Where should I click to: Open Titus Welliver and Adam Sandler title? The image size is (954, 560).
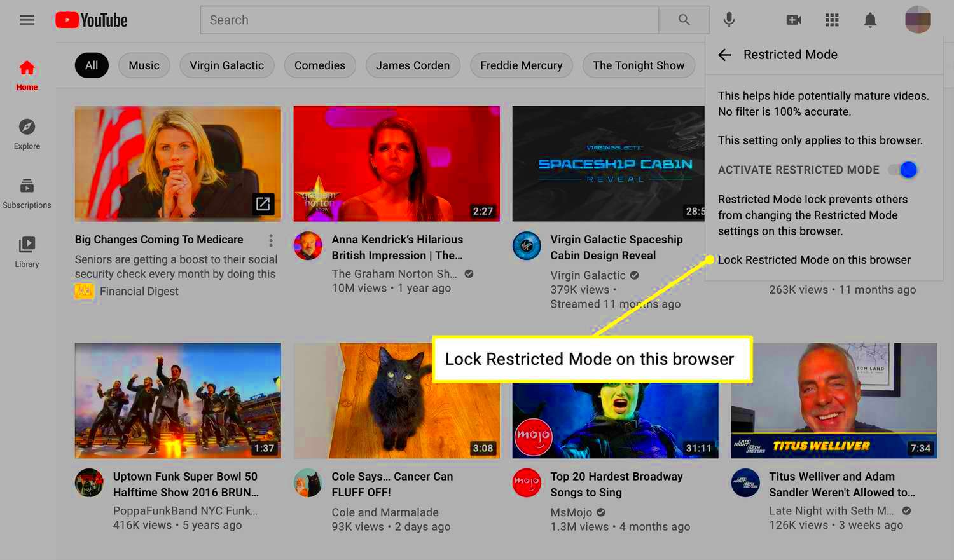[842, 484]
